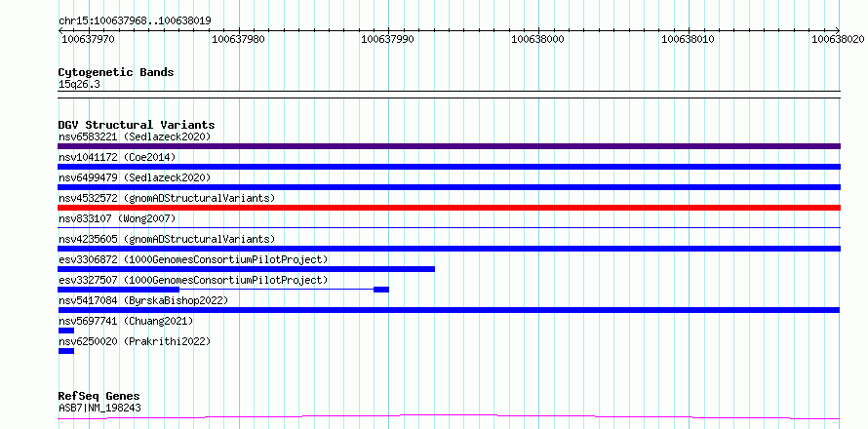
Task: Click the blue esv3306872 variant bar
Action: coord(247,269)
